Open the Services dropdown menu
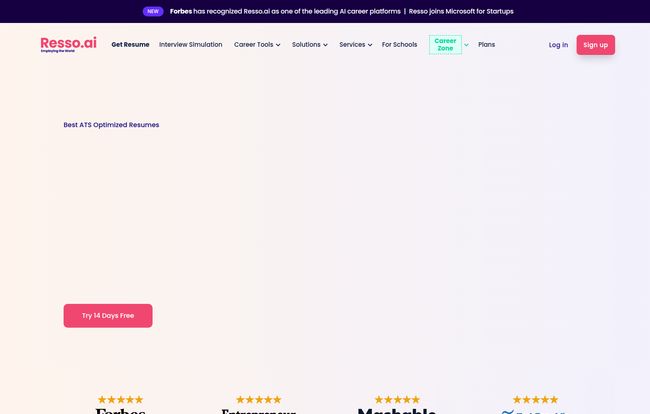 coord(355,45)
